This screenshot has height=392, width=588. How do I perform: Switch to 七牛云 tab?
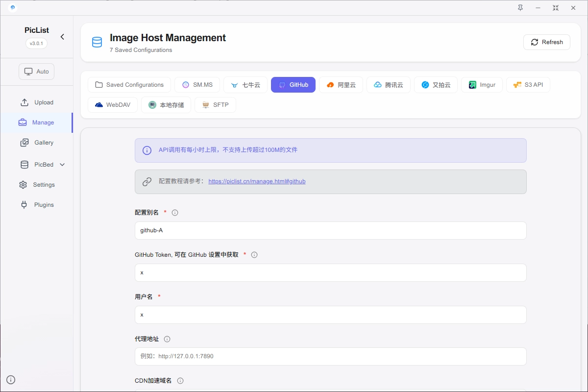[x=245, y=85]
